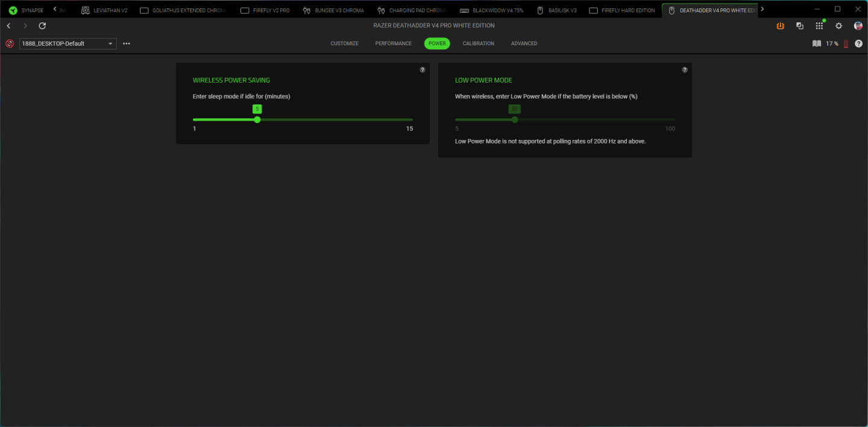Screen dimensions: 868x427
Task: Open the user guide book icon
Action: (x=817, y=43)
